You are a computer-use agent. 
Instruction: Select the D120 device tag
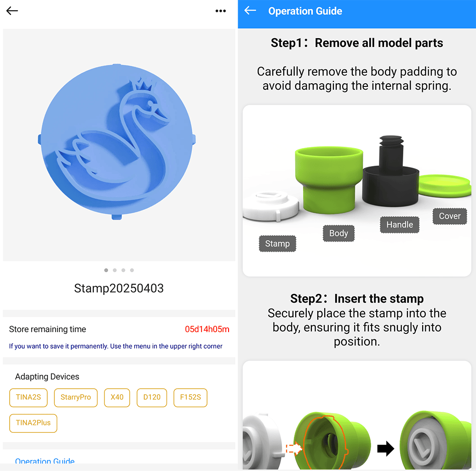point(152,397)
